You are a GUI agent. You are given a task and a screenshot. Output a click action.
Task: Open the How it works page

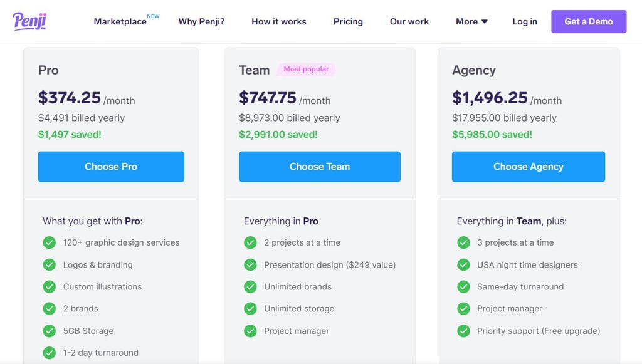(x=279, y=21)
